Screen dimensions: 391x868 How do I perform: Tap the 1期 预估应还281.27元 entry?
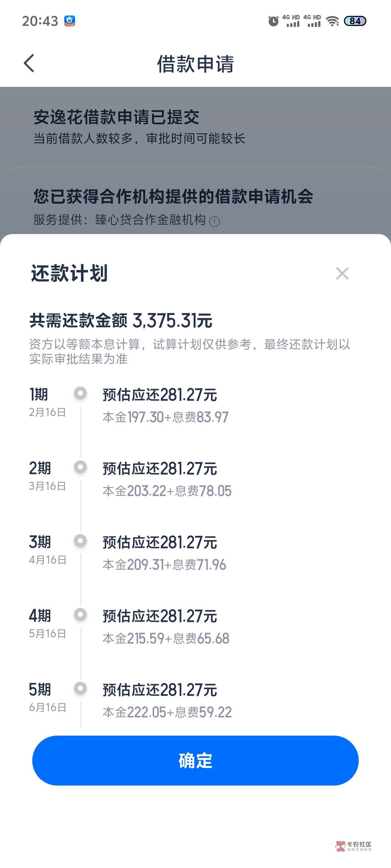pos(160,395)
